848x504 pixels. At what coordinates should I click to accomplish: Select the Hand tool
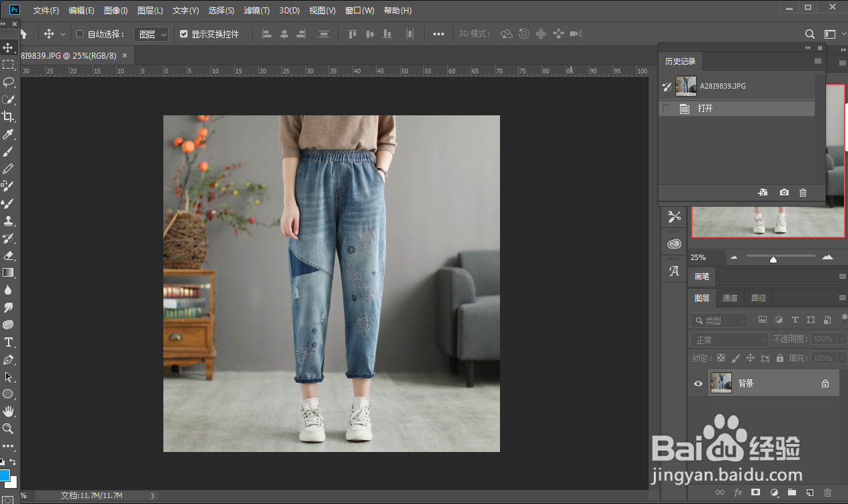[x=8, y=411]
